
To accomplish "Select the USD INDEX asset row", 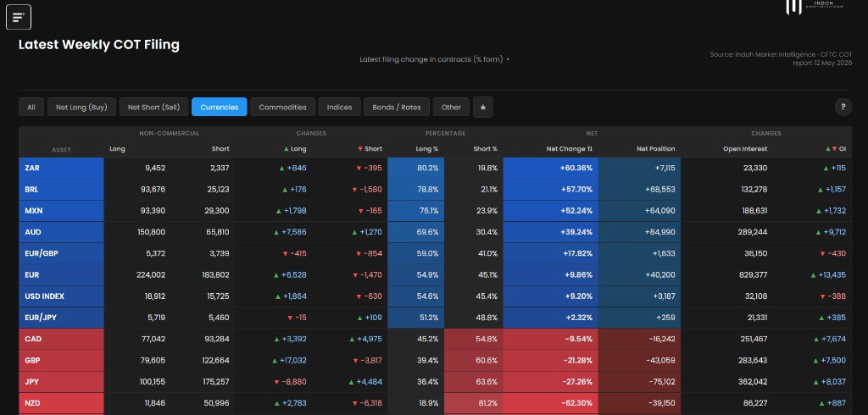I will pyautogui.click(x=435, y=296).
